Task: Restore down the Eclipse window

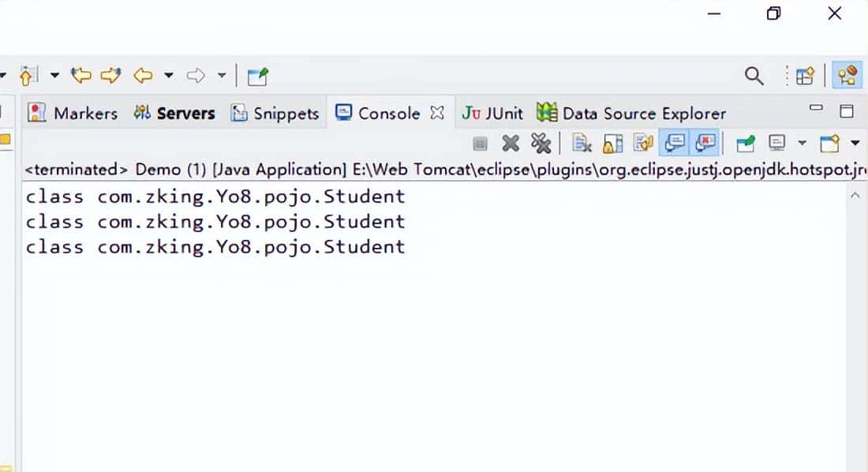Action: 774,13
